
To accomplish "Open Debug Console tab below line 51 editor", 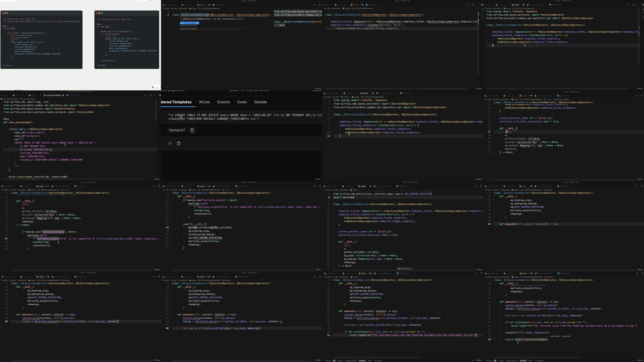I will (x=351, y=361).
